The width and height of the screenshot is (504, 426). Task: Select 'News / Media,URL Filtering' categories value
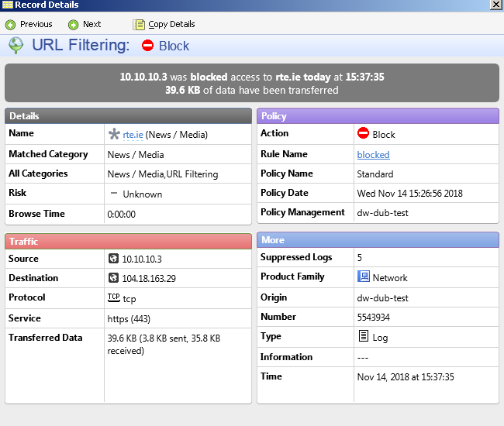(163, 174)
